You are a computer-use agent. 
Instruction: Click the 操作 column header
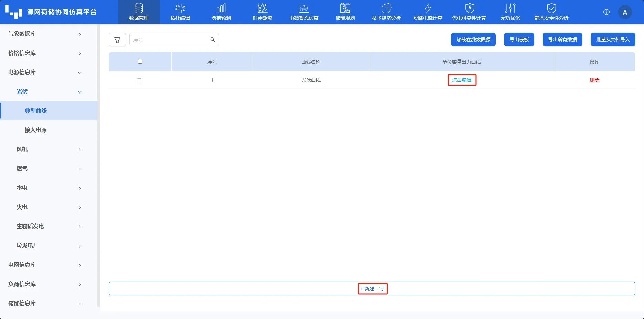click(594, 62)
